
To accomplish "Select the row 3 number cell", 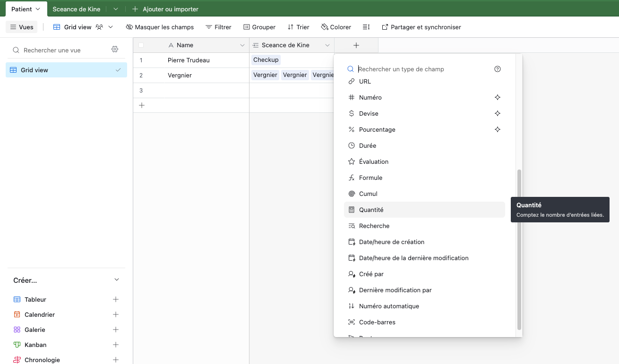I will tap(141, 91).
